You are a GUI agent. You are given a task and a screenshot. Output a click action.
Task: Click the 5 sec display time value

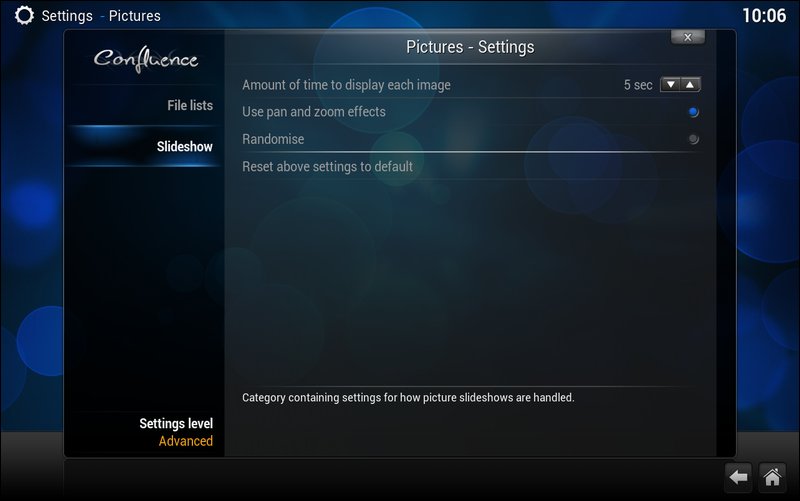(637, 85)
